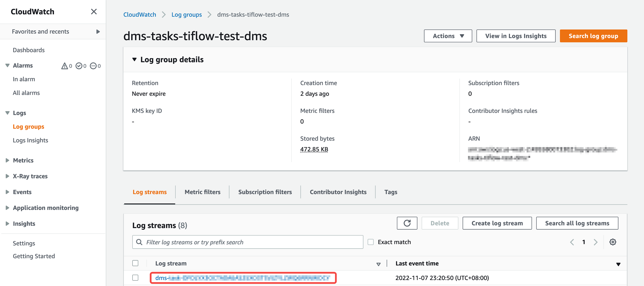Click CloudWatch breadcrumb link
The width and height of the screenshot is (644, 286).
(140, 15)
